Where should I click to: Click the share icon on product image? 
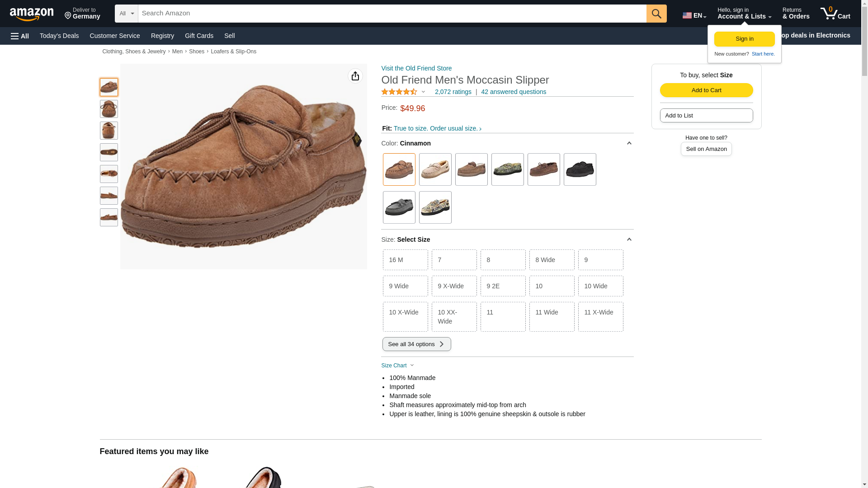355,76
